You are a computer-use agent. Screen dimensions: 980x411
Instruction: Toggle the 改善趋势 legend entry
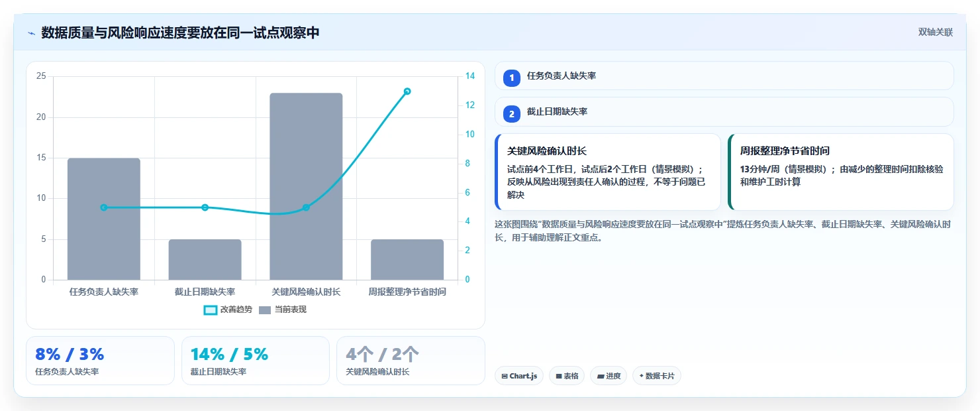click(228, 310)
